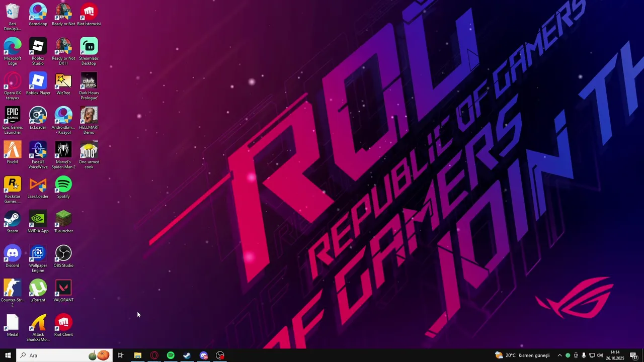
Task: Open the volume speaker tray icon
Action: [600, 355]
